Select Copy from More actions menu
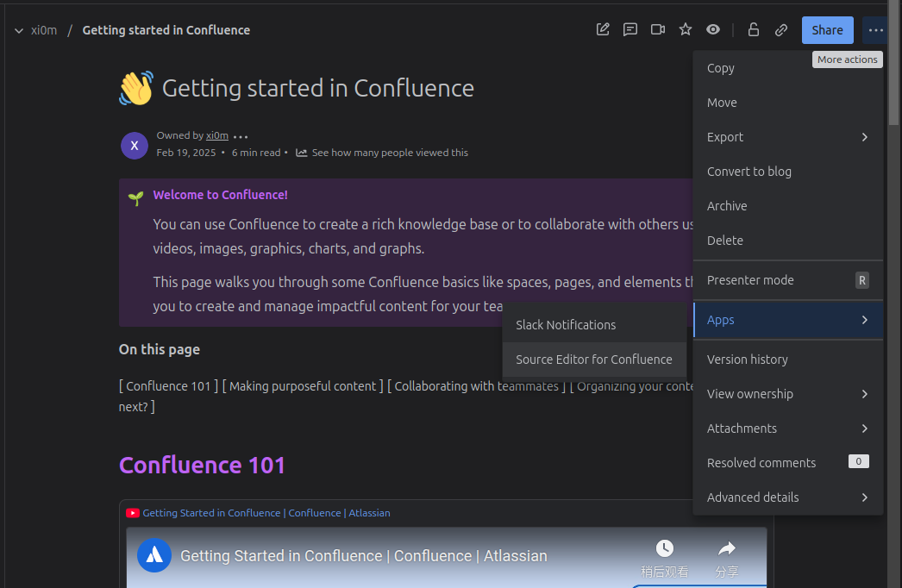The height and width of the screenshot is (588, 902). pos(787,68)
